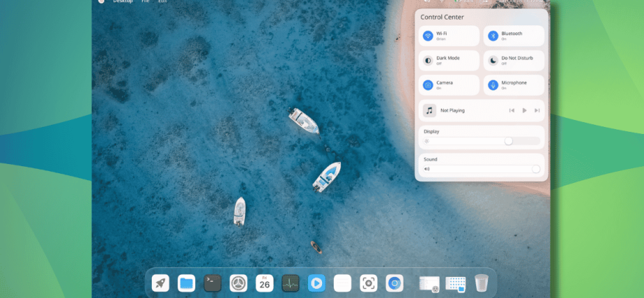644x298 pixels.
Task: Toggle Bluetooth in Control Center
Action: point(514,36)
